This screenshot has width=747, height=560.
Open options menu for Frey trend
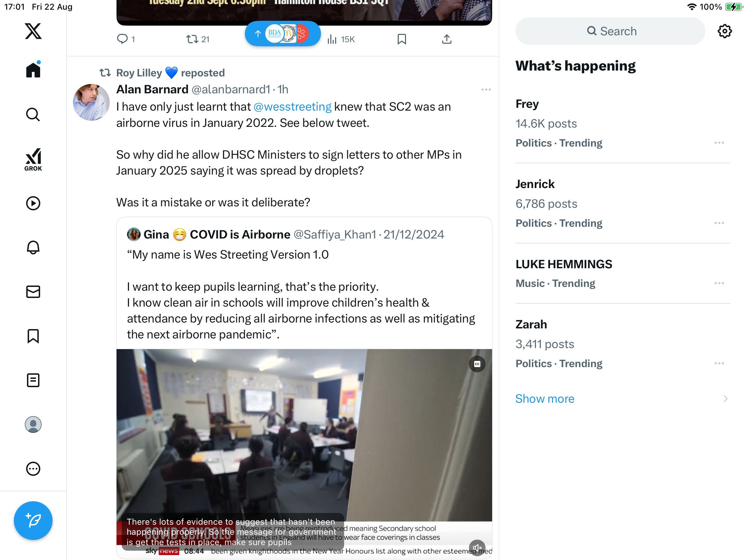pyautogui.click(x=719, y=143)
